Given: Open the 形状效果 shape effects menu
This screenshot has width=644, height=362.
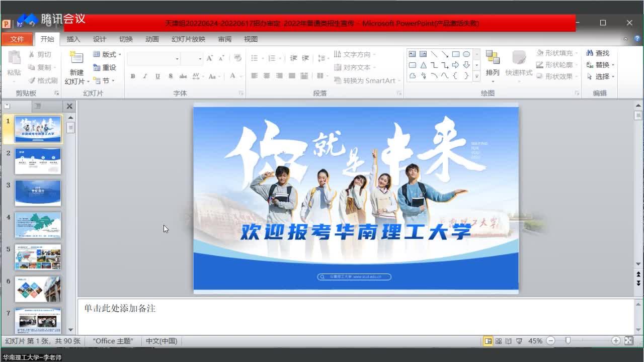Looking at the screenshot, I should [556, 76].
